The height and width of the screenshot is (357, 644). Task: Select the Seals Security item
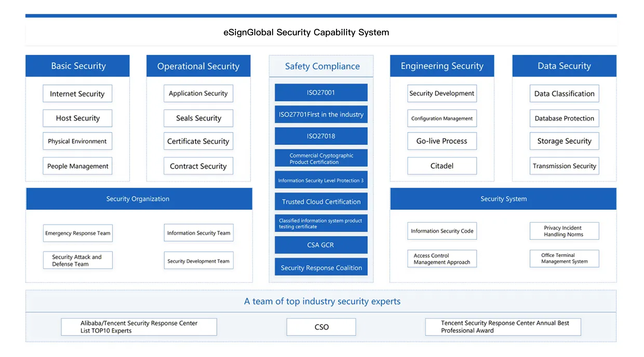click(x=198, y=118)
